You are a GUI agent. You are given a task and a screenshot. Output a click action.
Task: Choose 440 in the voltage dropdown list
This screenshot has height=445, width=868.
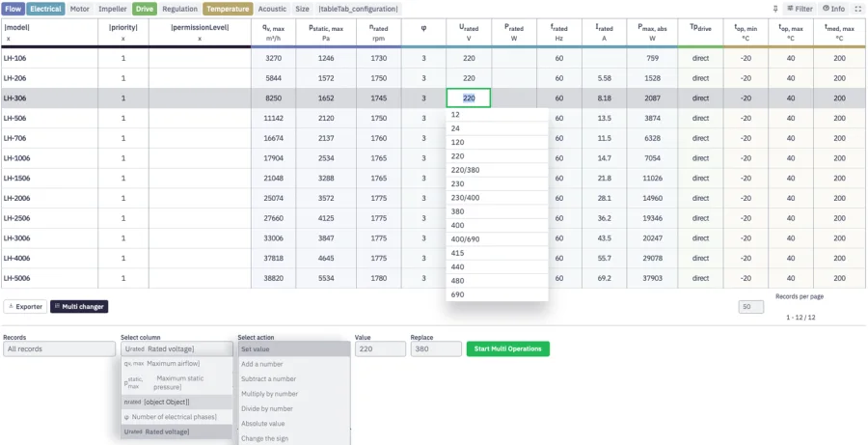497,267
